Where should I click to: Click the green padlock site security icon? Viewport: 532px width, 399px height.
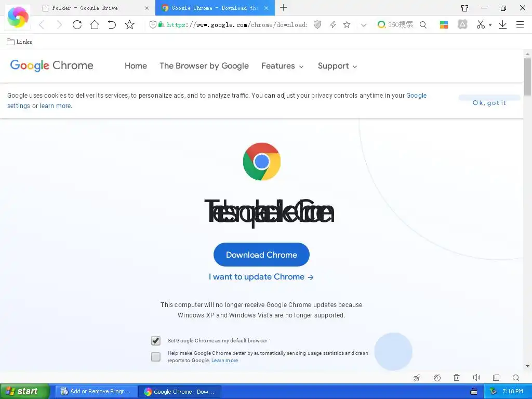(x=161, y=24)
